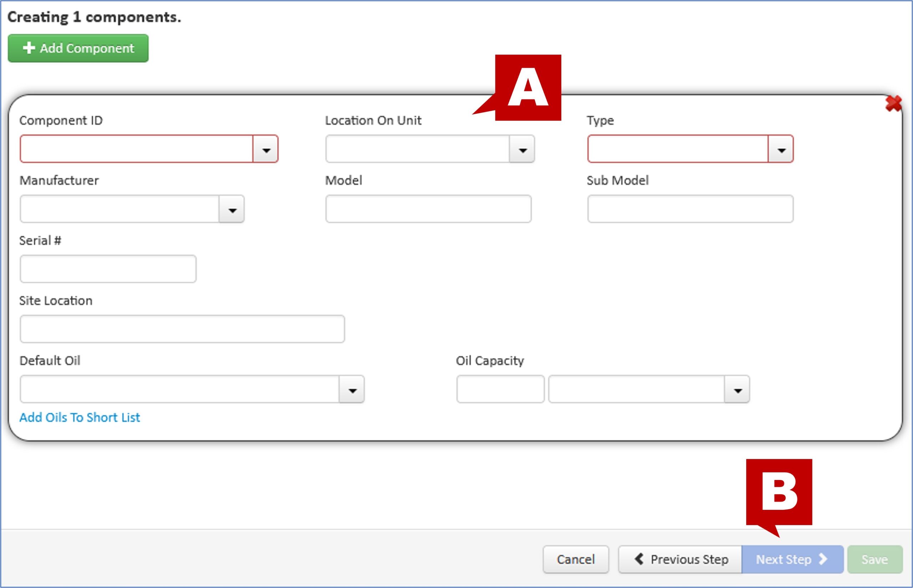Image resolution: width=913 pixels, height=588 pixels.
Task: Click inside the Type combo box field
Action: (678, 149)
